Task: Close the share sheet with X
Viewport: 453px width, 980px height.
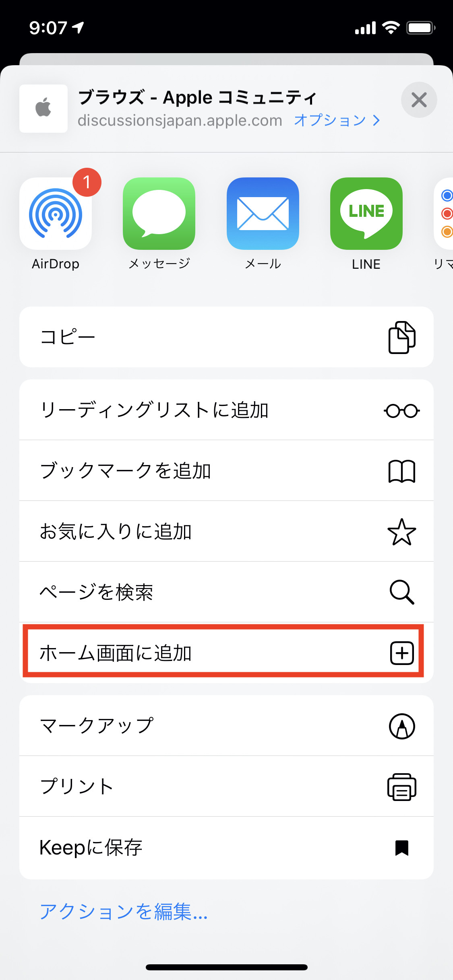Action: (x=419, y=100)
